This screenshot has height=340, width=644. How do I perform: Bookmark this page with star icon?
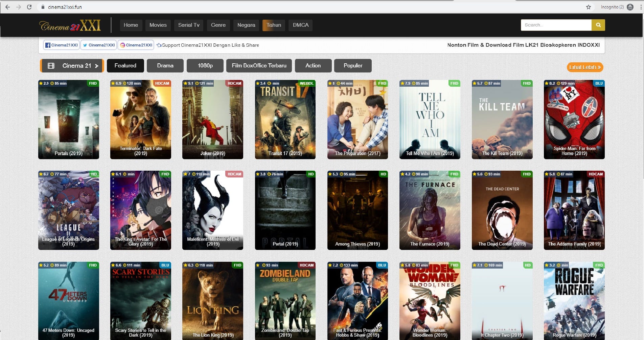[589, 7]
